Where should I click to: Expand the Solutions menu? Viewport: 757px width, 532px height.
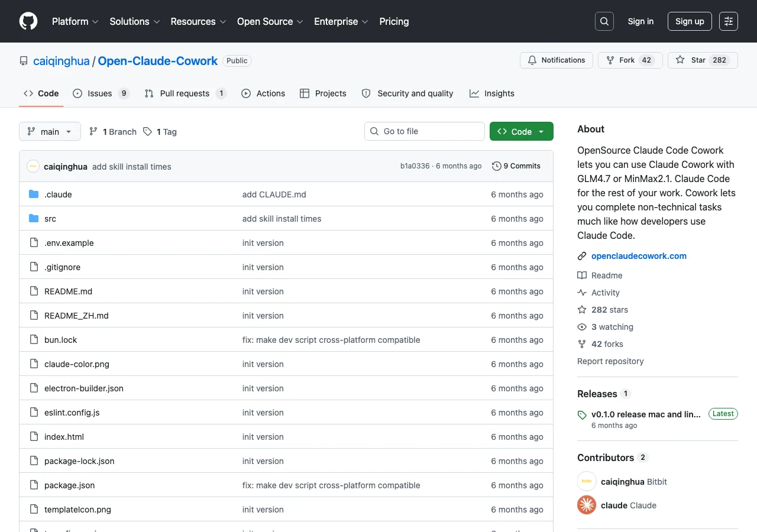click(135, 21)
